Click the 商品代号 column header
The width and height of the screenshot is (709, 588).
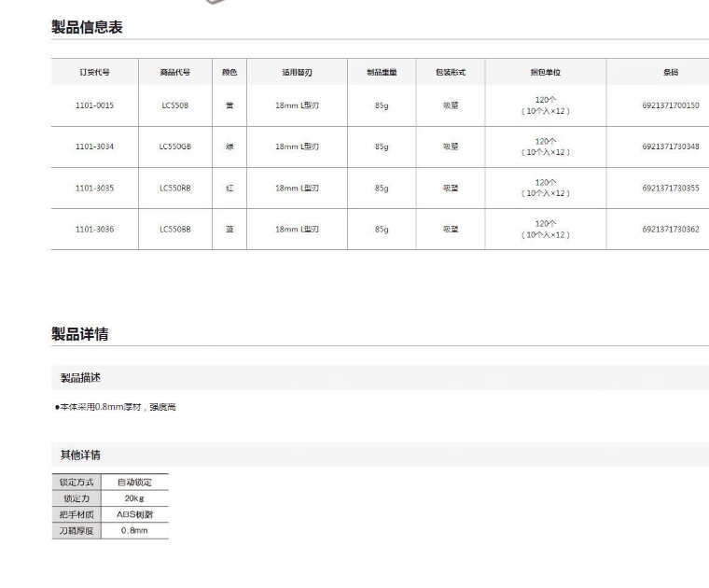pyautogui.click(x=174, y=72)
